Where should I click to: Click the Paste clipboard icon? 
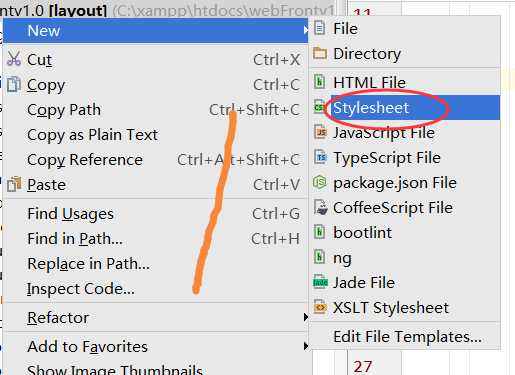point(14,184)
